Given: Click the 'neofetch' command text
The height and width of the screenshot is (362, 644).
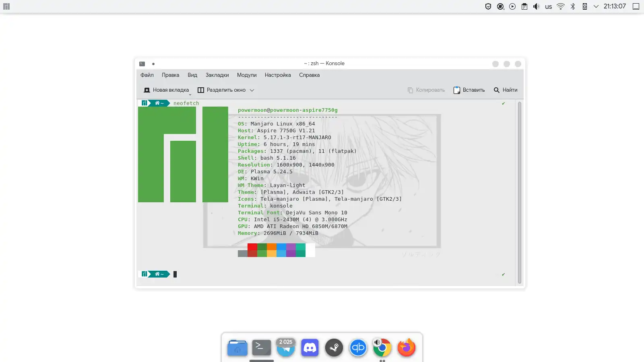Looking at the screenshot, I should [x=186, y=103].
